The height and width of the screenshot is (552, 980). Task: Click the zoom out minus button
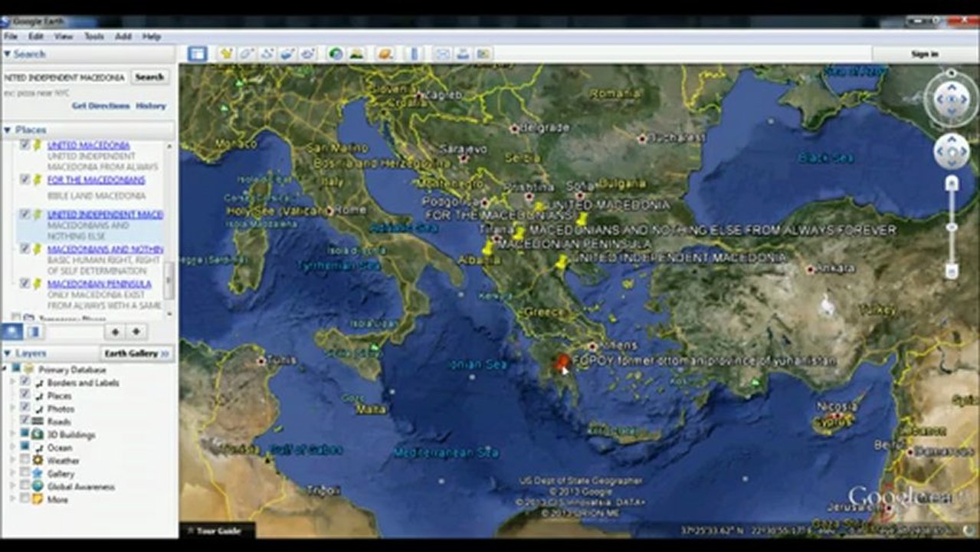click(x=952, y=271)
